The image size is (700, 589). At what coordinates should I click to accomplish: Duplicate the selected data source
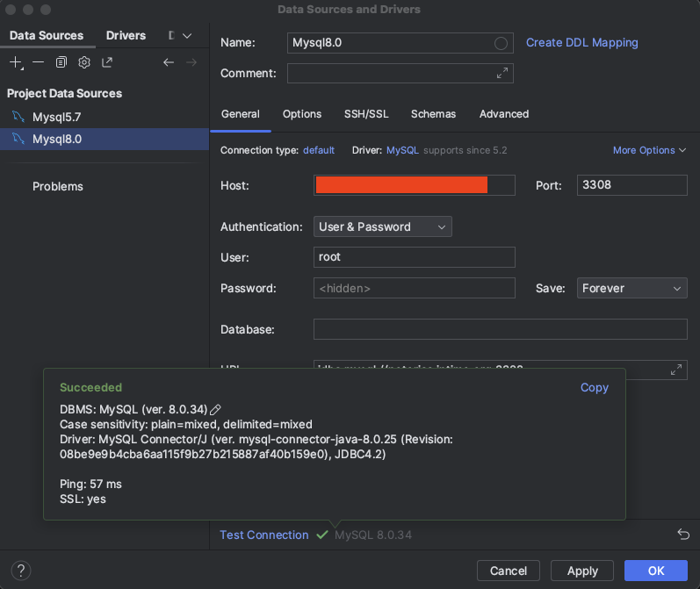click(x=61, y=62)
